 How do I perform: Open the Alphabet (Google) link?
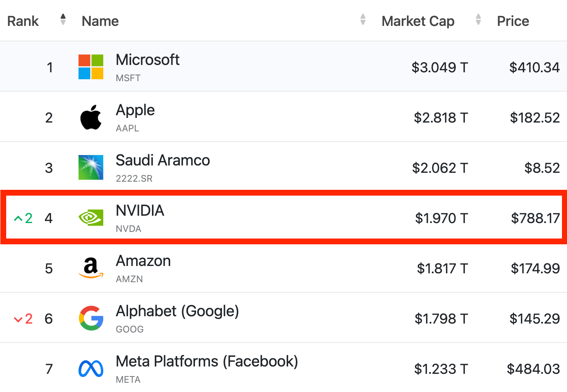tap(177, 311)
